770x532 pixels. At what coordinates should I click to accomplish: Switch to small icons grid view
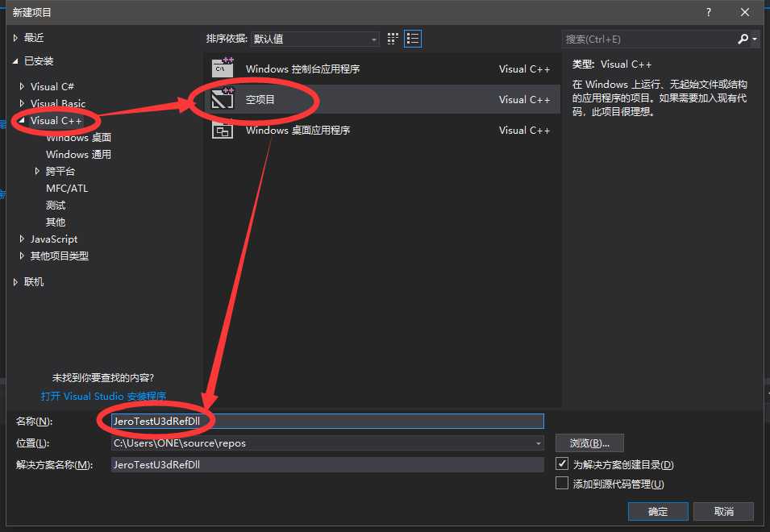[x=393, y=39]
